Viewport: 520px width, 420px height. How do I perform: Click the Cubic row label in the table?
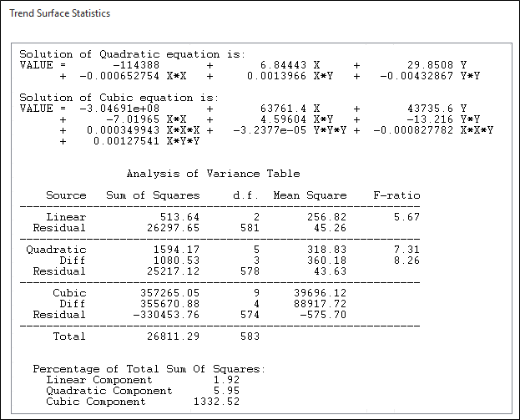[69, 293]
